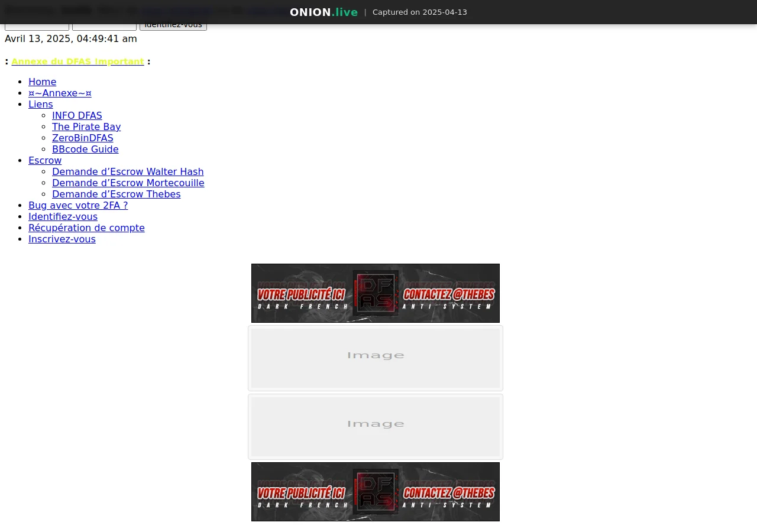
Task: Open the Annexe du DFAS Important link
Action: point(77,61)
